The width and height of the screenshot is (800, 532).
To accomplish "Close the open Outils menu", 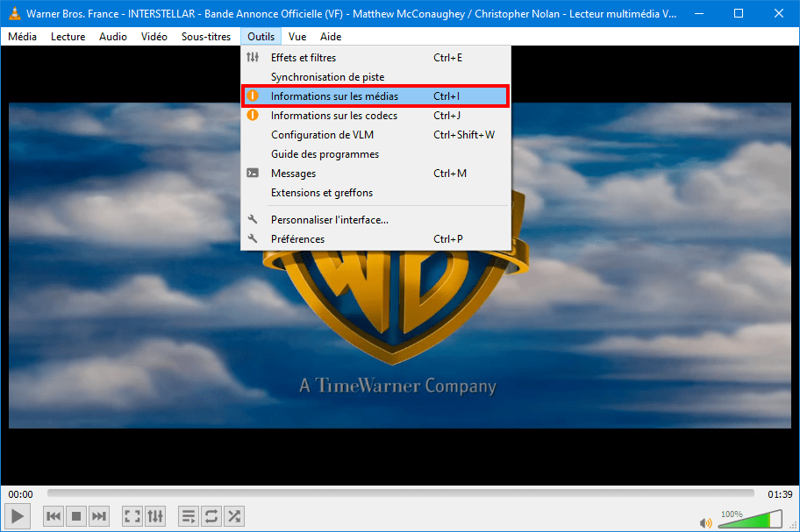I will click(x=261, y=37).
